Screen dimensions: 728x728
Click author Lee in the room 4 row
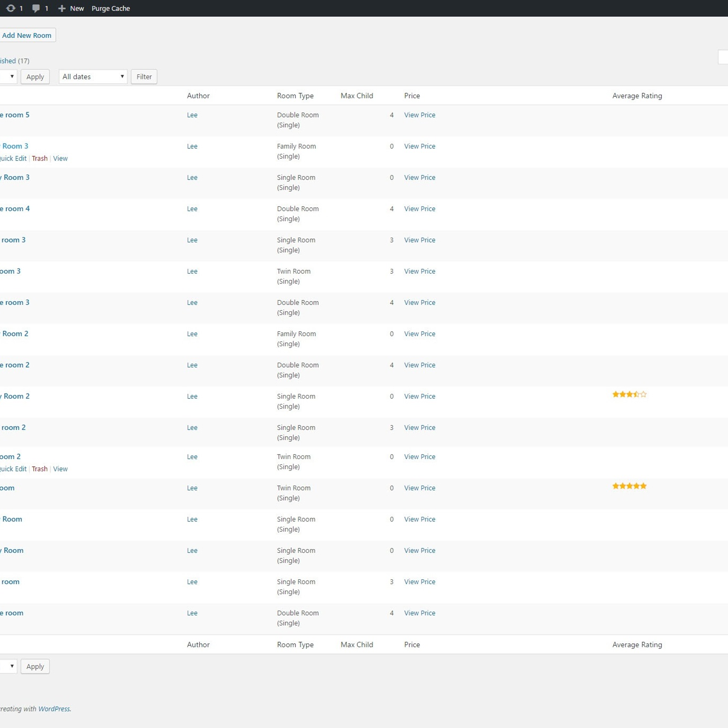point(192,208)
